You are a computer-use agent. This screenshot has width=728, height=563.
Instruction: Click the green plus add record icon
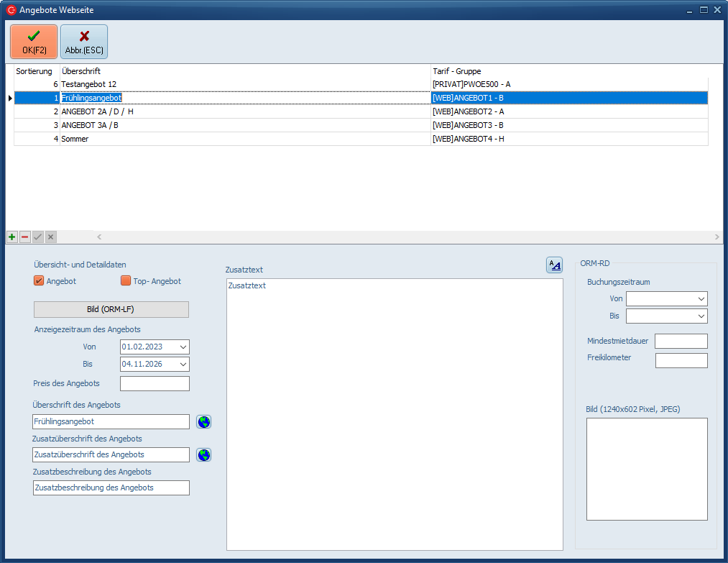pos(12,237)
